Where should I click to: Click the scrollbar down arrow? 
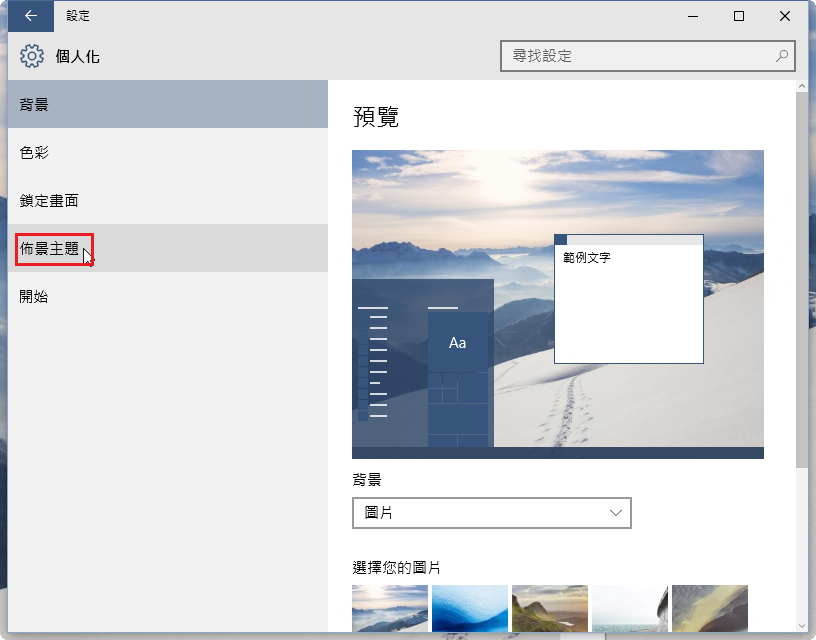pyautogui.click(x=801, y=626)
